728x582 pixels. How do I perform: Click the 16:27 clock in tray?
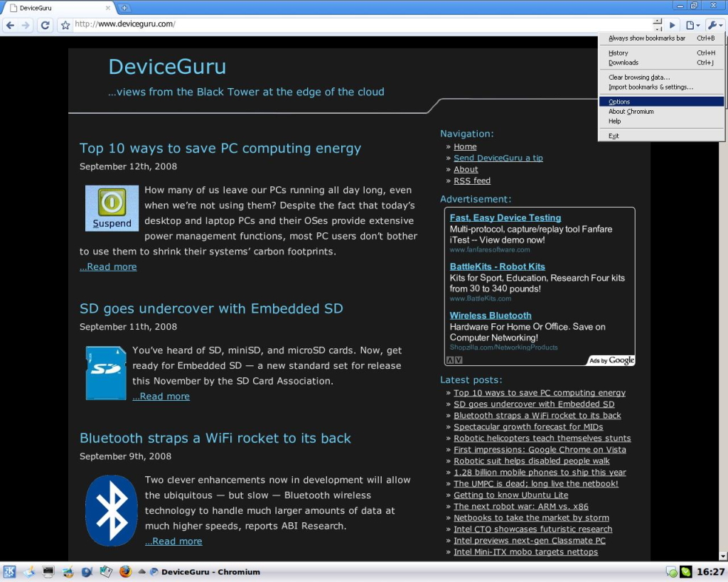pyautogui.click(x=710, y=572)
